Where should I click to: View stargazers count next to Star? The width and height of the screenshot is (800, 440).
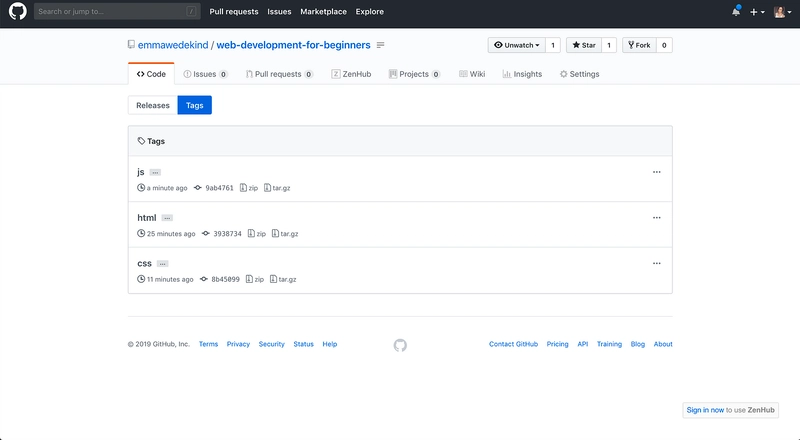[609, 45]
